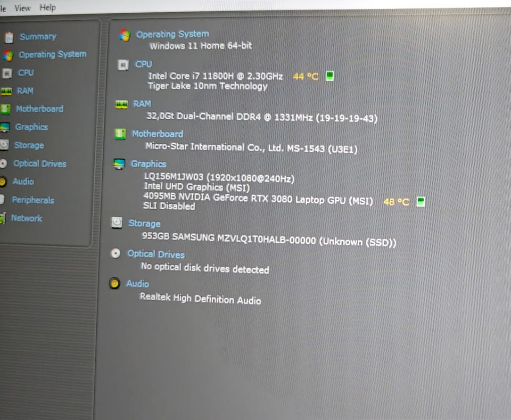Screen dimensions: 511x420
Task: Select Summary in the sidebar
Action: [38, 37]
